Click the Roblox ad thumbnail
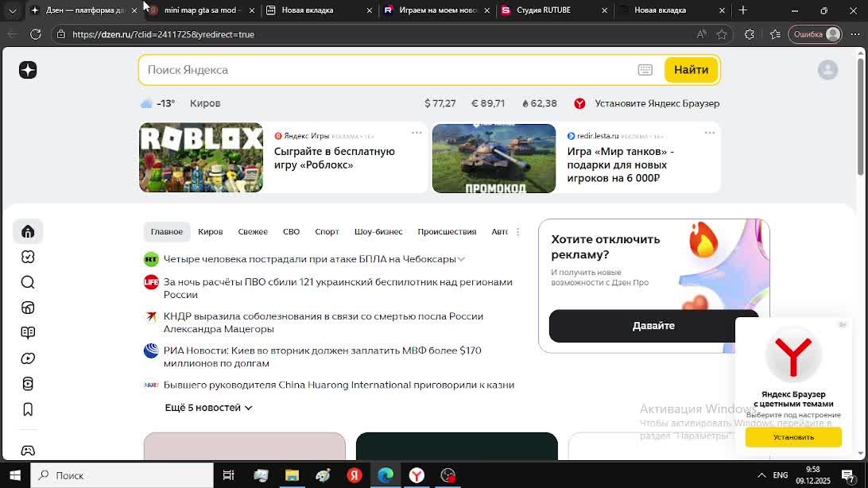This screenshot has height=488, width=868. tap(201, 157)
